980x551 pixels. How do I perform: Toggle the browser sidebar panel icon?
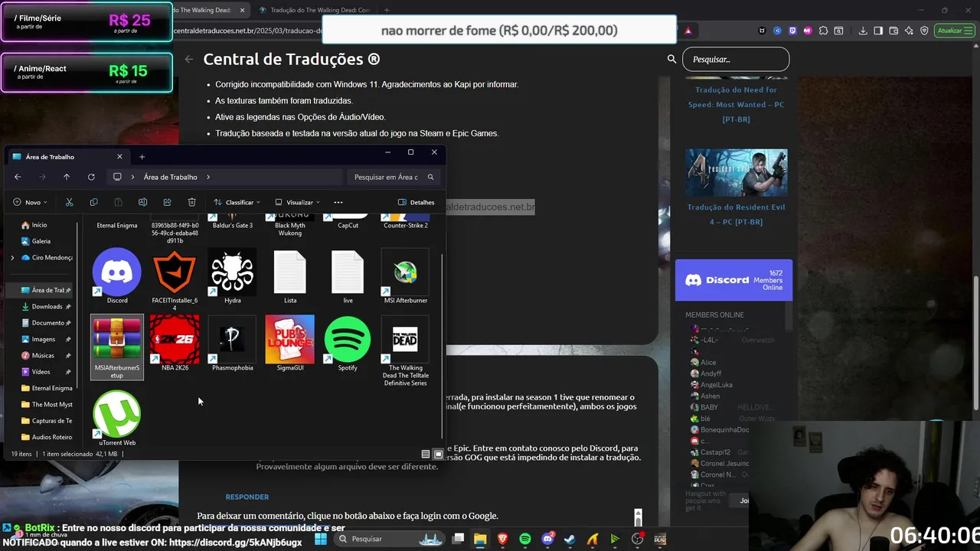pos(878,31)
